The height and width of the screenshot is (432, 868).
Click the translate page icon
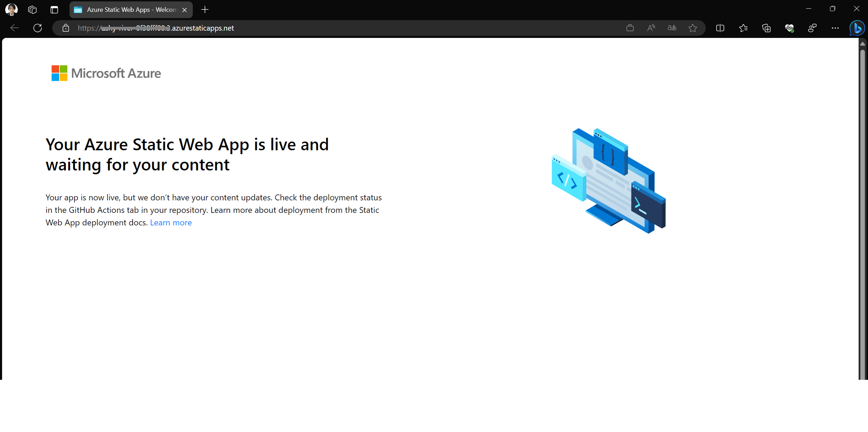672,28
